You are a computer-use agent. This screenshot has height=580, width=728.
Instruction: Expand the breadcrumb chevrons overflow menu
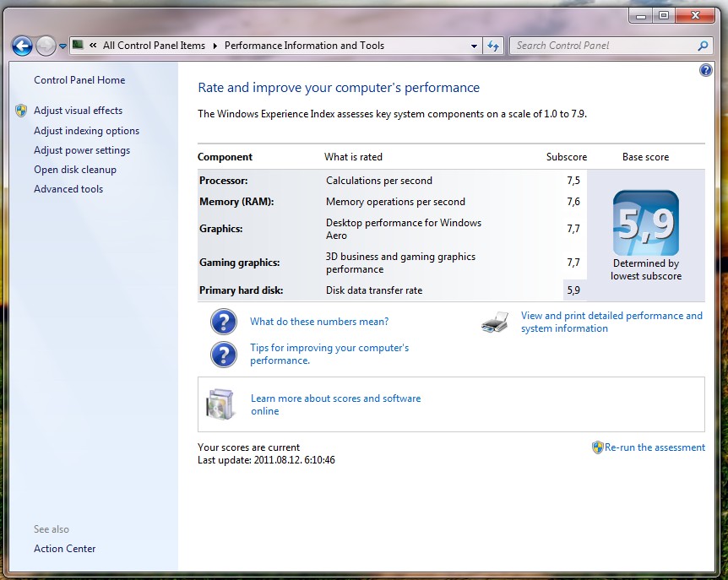pos(93,46)
